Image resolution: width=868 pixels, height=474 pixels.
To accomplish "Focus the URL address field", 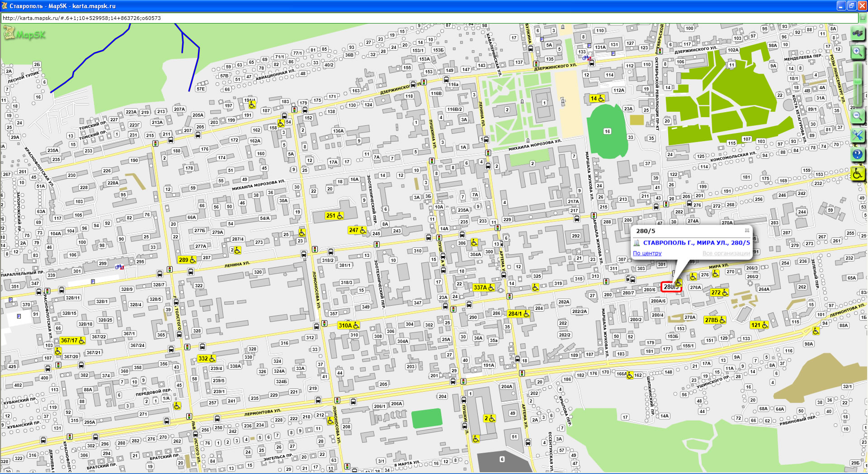I will [x=429, y=18].
